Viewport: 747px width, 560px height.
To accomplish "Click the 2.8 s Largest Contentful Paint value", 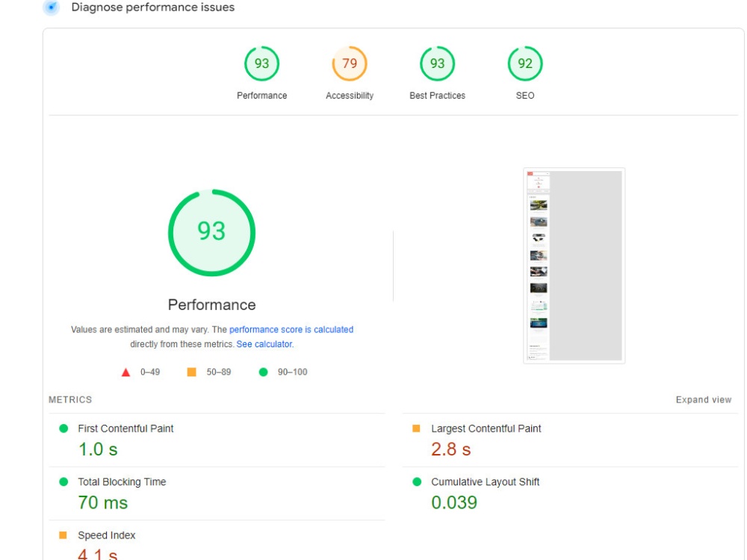I will (450, 449).
